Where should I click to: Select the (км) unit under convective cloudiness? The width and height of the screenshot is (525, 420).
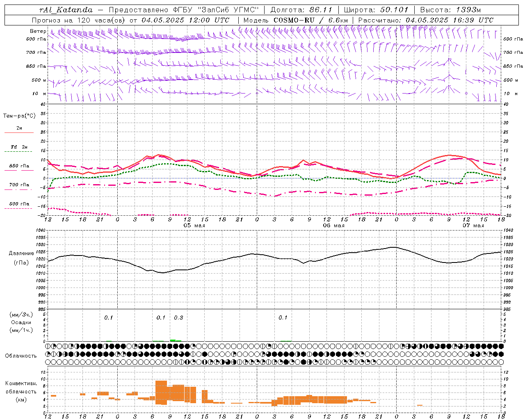[x=21, y=399]
